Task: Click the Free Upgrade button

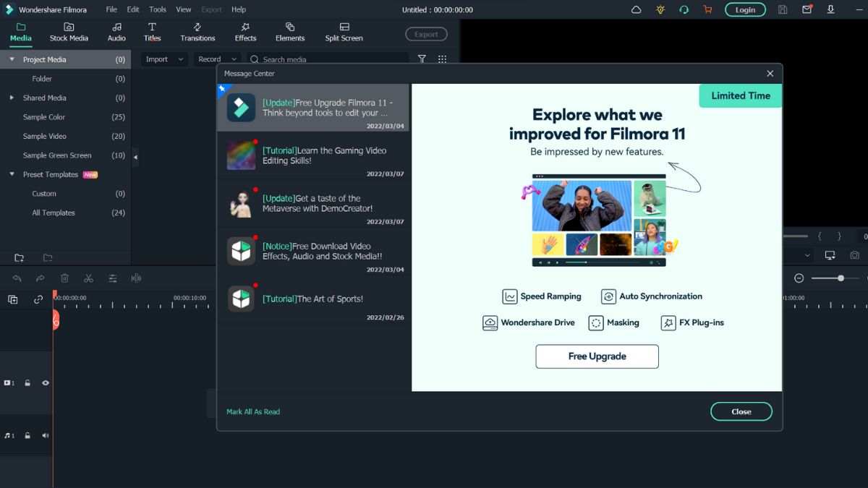Action: click(x=597, y=356)
